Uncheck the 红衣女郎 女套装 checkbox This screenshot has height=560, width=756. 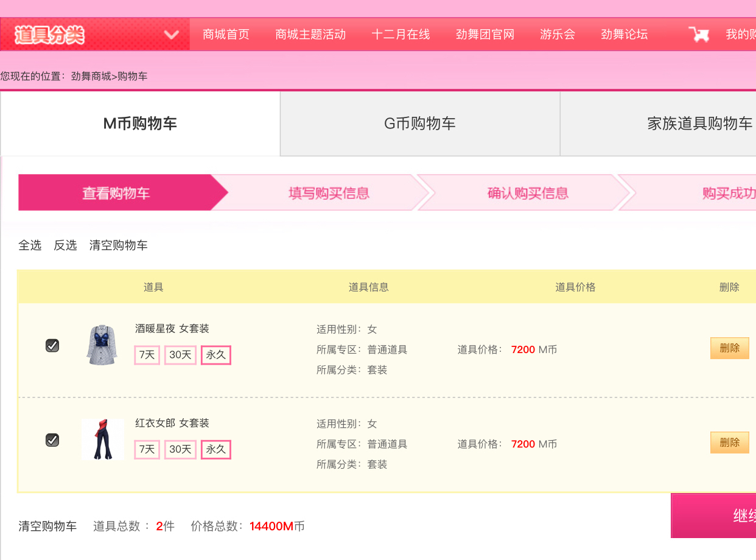52,439
